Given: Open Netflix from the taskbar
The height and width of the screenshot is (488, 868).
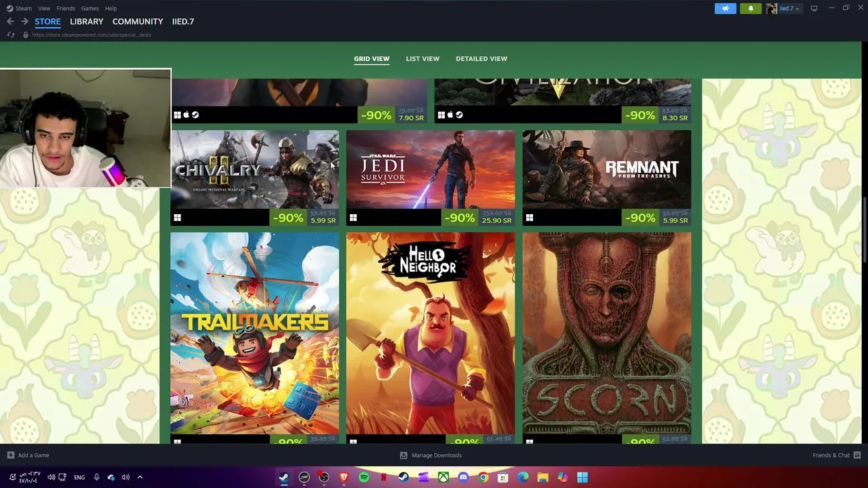Looking at the screenshot, I should click(384, 477).
